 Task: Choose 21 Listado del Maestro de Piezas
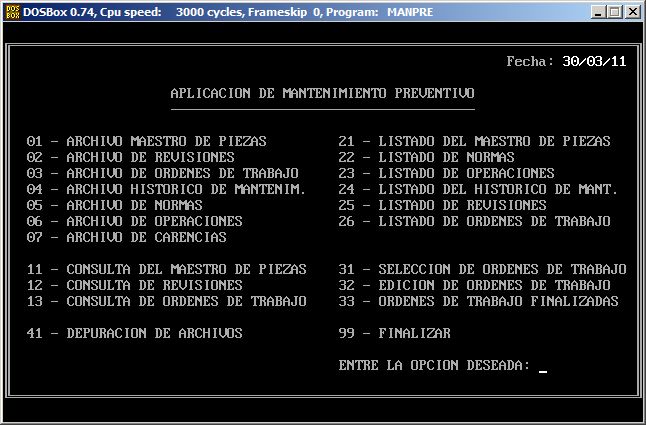pyautogui.click(x=474, y=142)
